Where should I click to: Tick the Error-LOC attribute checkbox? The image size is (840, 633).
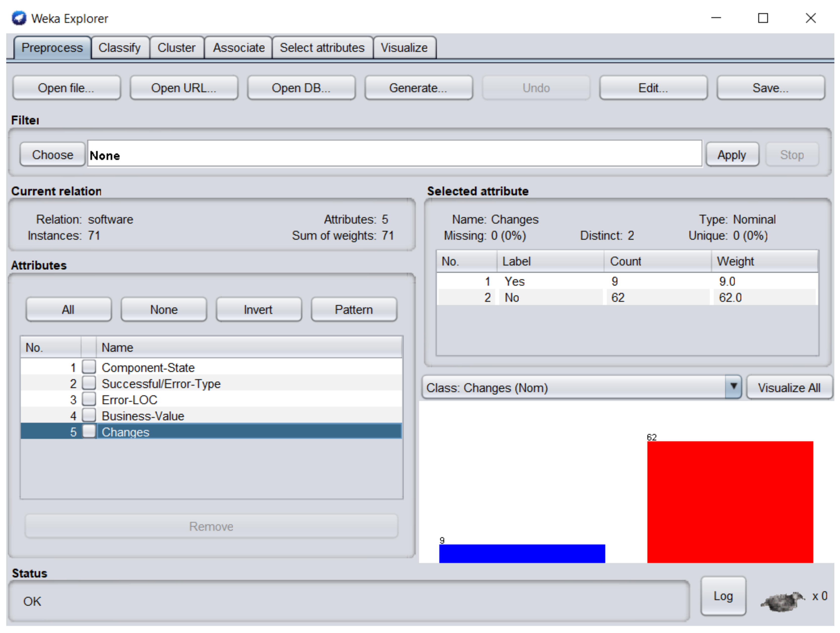tap(89, 399)
